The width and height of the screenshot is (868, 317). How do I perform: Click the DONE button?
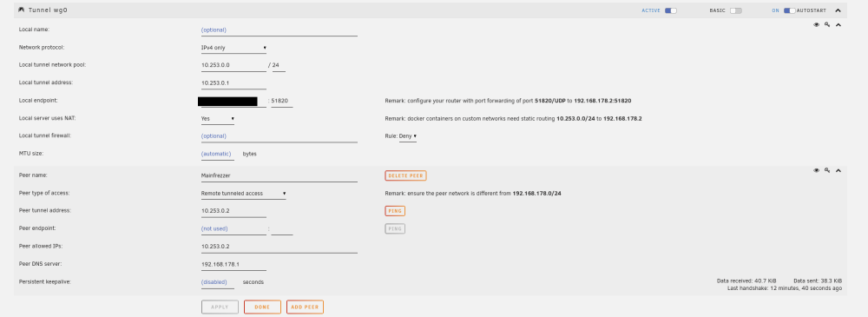[262, 307]
